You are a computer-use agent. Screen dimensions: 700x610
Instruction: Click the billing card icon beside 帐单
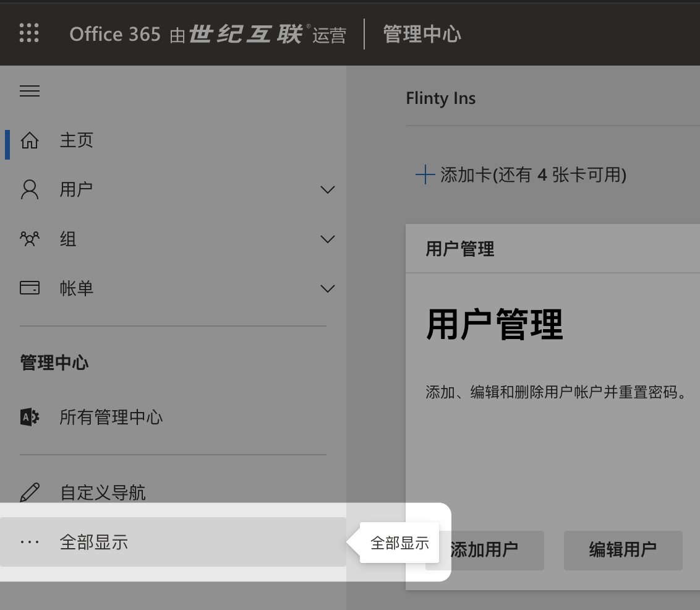tap(30, 288)
